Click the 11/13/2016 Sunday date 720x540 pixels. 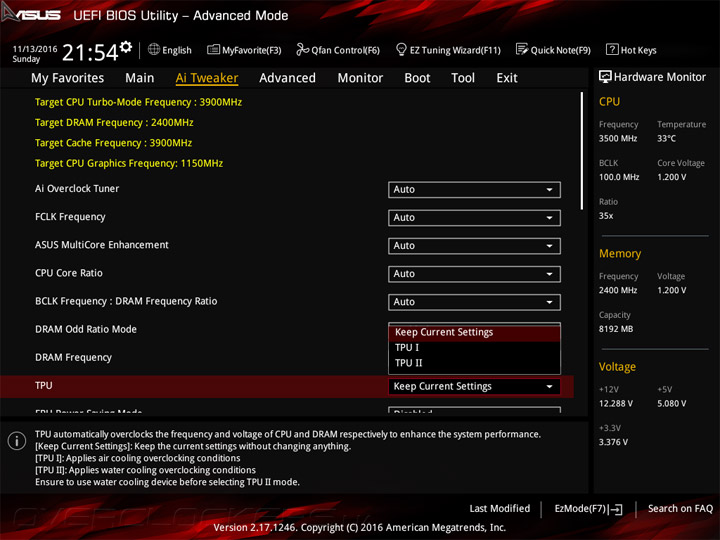coord(34,54)
